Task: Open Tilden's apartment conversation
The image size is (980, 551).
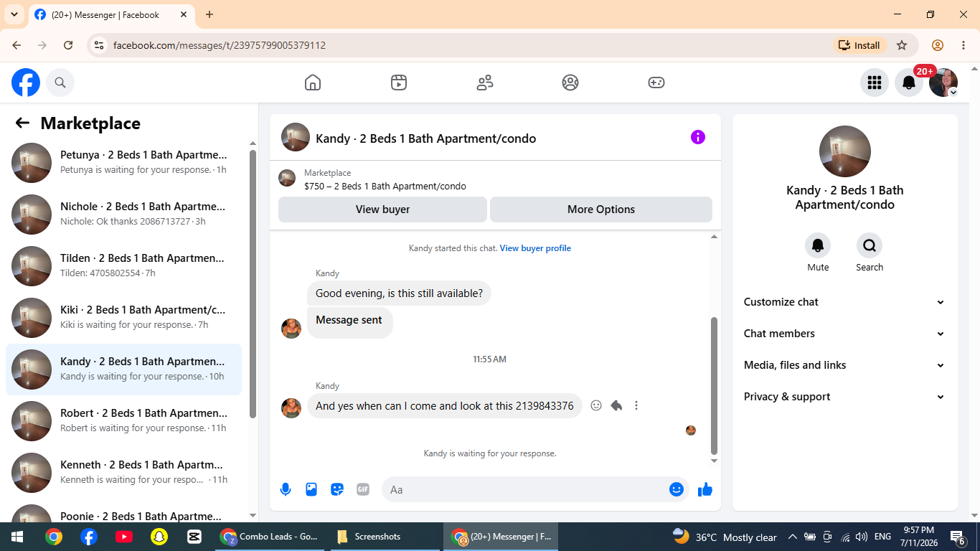Action: pos(124,266)
